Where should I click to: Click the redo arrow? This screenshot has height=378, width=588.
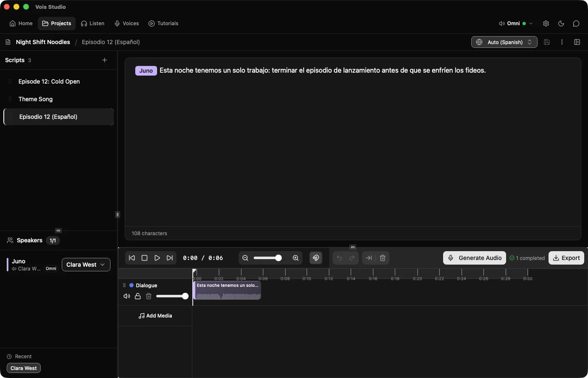(352, 258)
